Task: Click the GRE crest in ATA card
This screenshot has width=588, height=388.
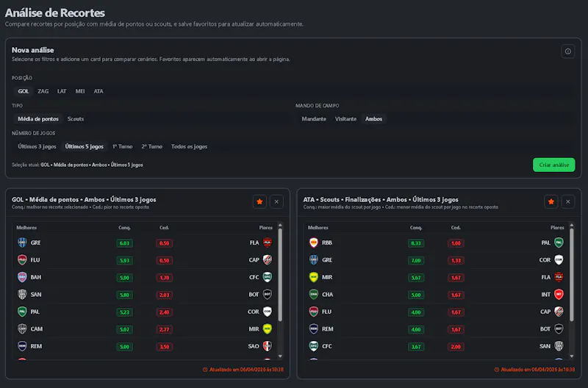Action: click(314, 260)
